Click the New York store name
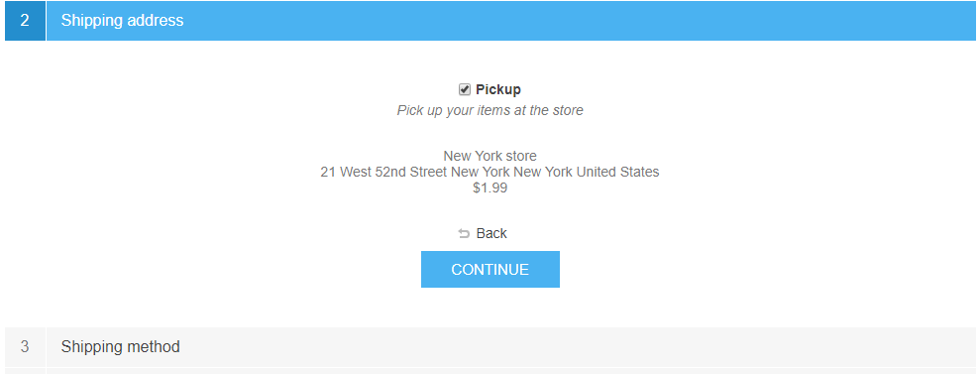980x374 pixels. coord(490,156)
